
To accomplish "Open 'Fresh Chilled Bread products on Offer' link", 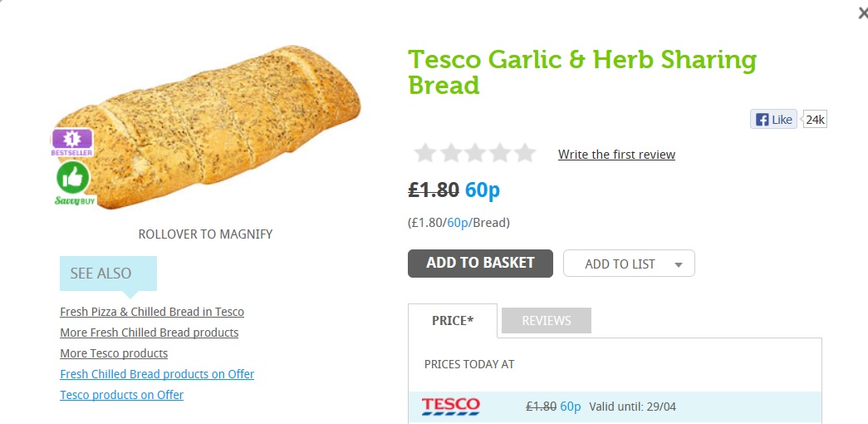I will pyautogui.click(x=157, y=374).
